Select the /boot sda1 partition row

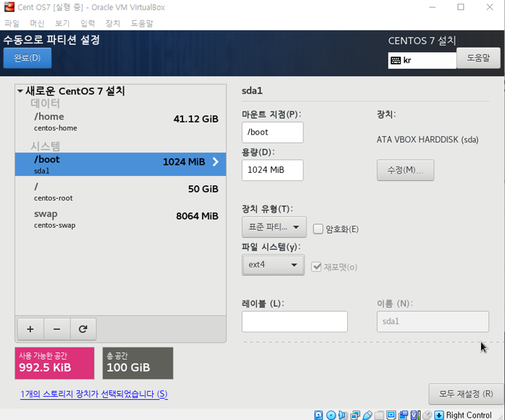tap(120, 164)
